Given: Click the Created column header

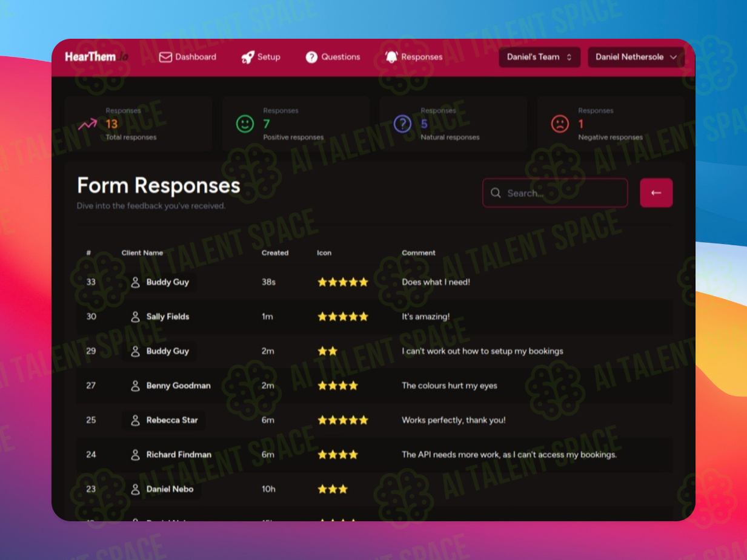Looking at the screenshot, I should click(275, 253).
